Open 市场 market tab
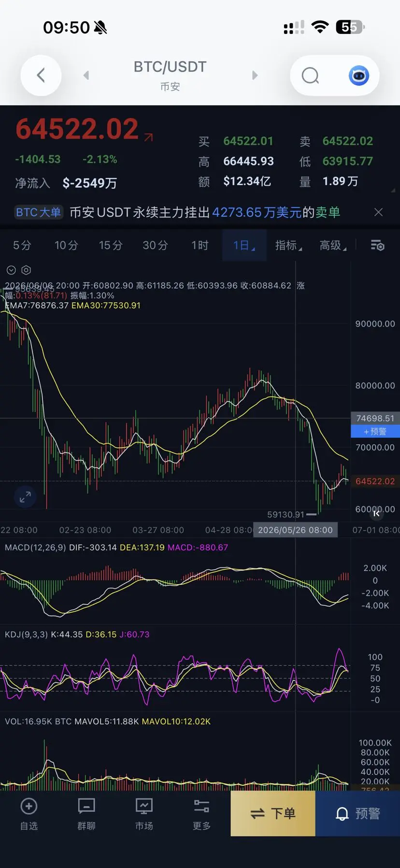This screenshot has height=868, width=400. coord(144,813)
